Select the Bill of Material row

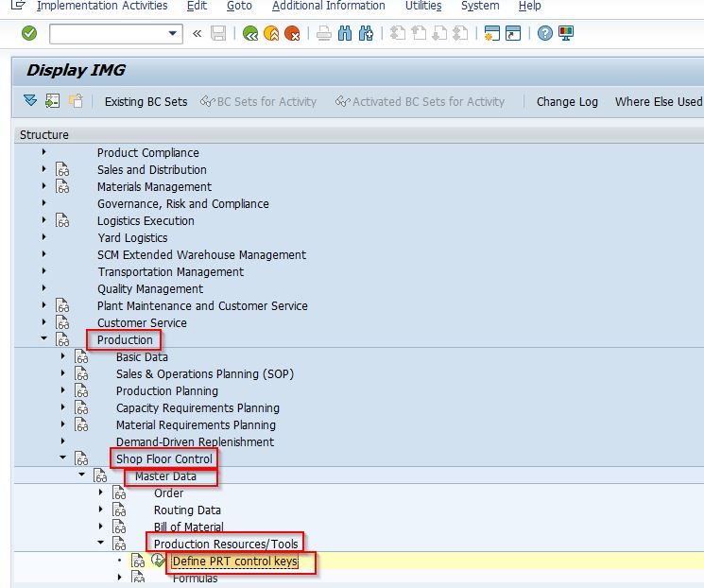(x=189, y=527)
